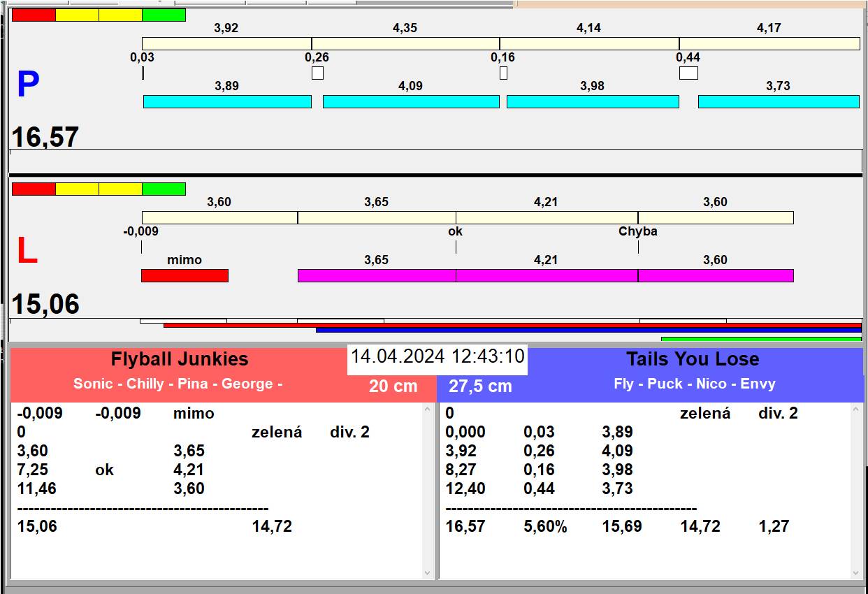Select the beige 4,21 segment in lane L
The height and width of the screenshot is (594, 868).
[x=547, y=217]
